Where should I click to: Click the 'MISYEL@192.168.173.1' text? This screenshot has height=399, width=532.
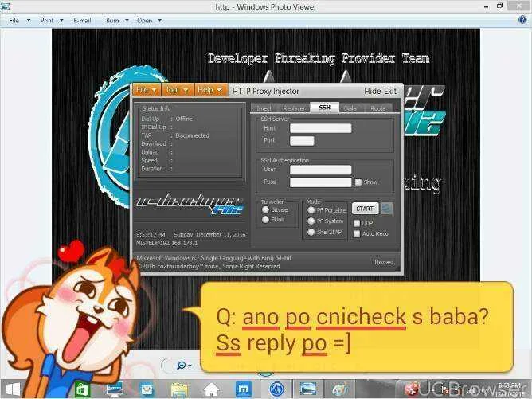(166, 243)
